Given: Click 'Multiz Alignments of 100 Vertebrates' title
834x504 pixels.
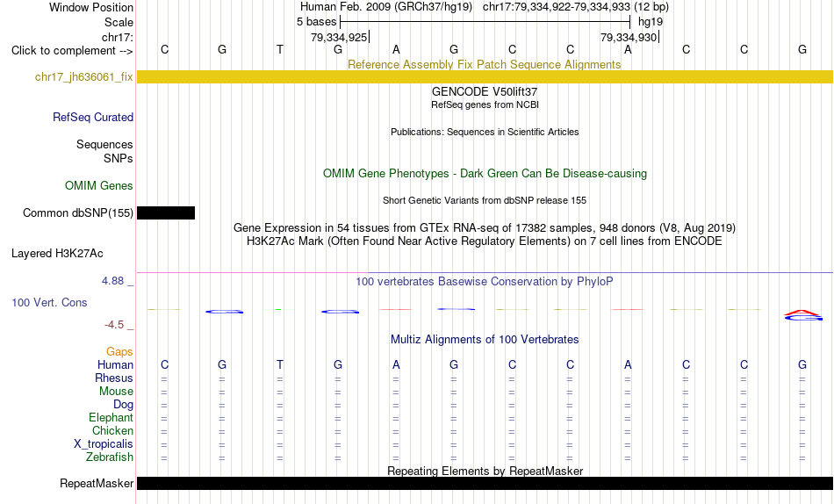Looking at the screenshot, I should coord(485,340).
